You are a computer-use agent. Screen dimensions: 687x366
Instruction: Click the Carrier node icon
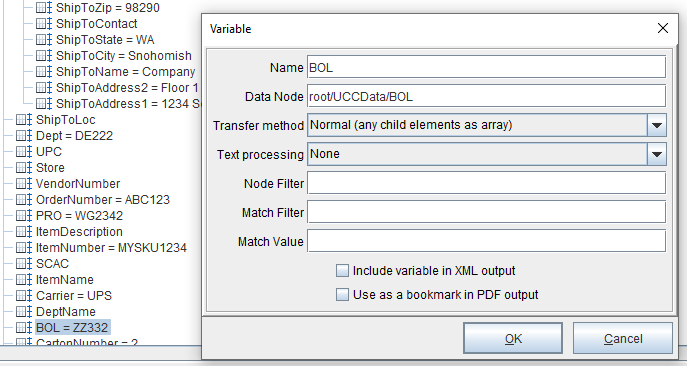(24, 296)
